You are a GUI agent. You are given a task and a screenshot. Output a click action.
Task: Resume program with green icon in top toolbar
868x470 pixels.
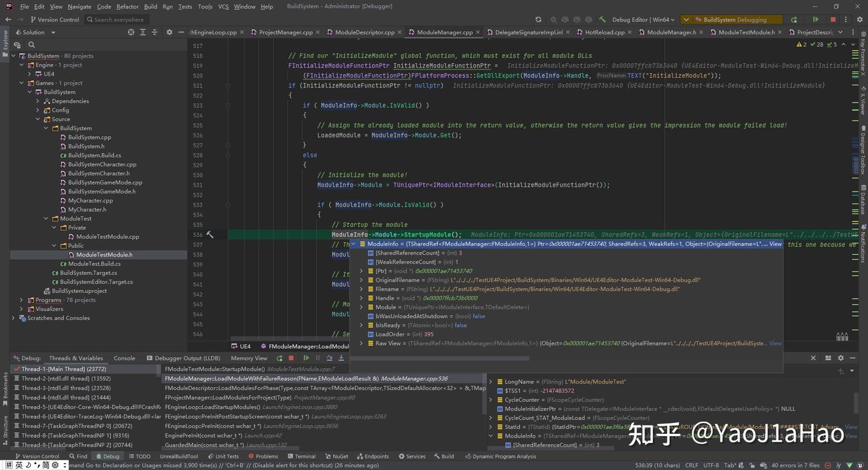816,19
